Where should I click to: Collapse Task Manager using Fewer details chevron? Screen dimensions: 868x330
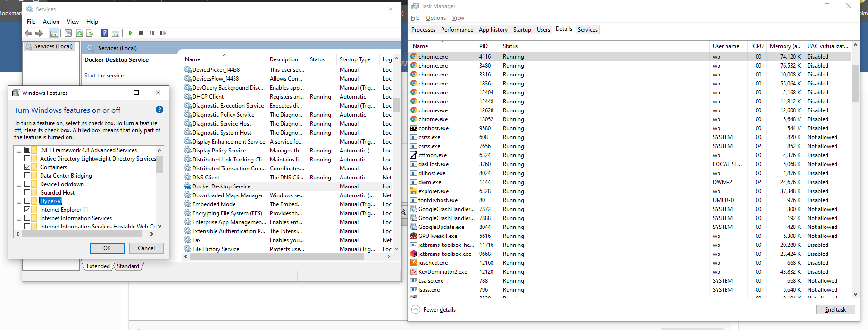(x=416, y=310)
